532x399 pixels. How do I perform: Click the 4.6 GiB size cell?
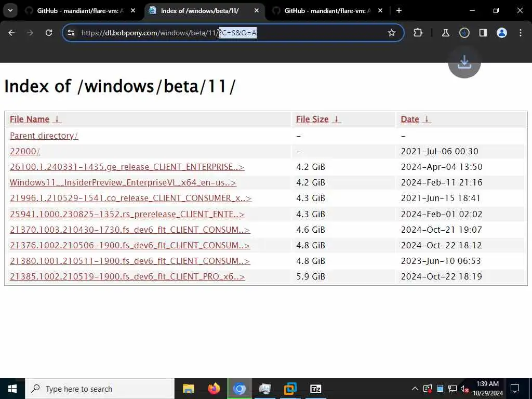[311, 230]
